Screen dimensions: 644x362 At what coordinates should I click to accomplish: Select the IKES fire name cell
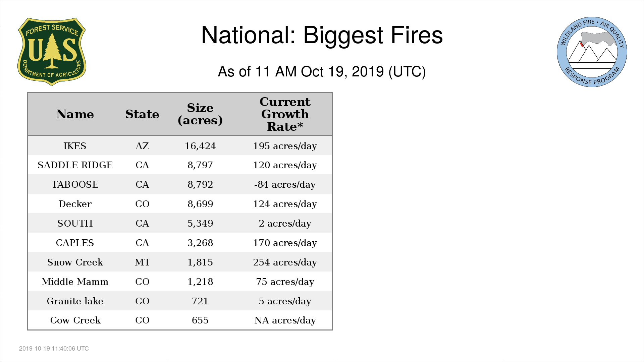point(75,146)
